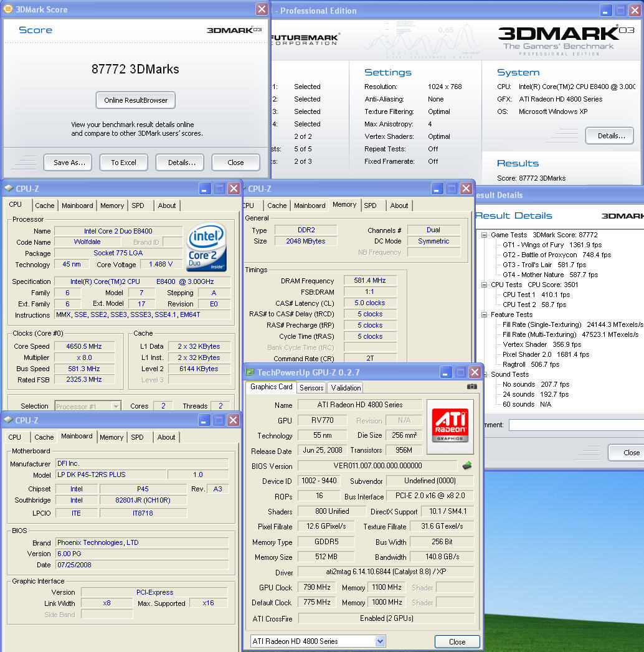Screen dimensions: 644x652
Task: Click the Bandwidth 140.8 GB/s field
Action: click(442, 557)
